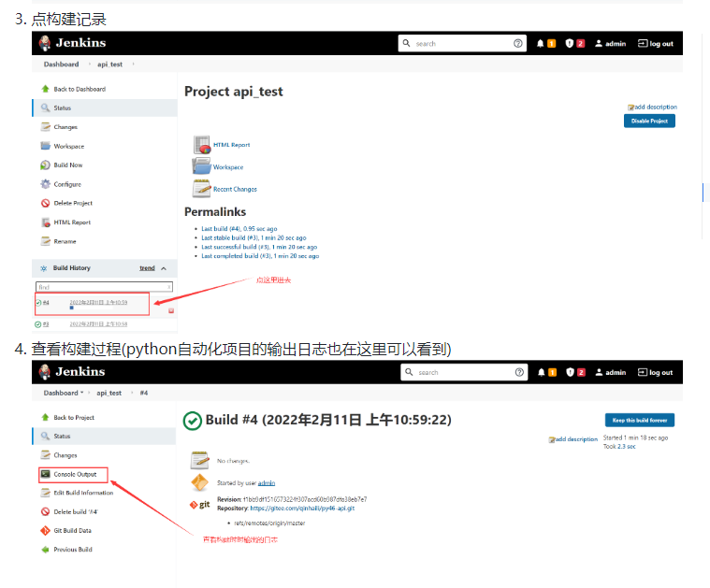Click the search help icon on the Build #4 page
Image resolution: width=710 pixels, height=588 pixels.
519,372
